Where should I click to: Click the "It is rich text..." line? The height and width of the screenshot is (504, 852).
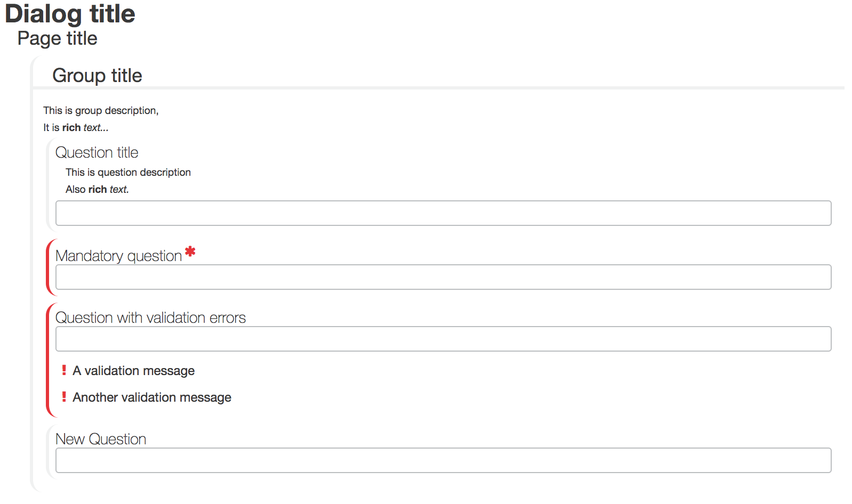pos(76,127)
